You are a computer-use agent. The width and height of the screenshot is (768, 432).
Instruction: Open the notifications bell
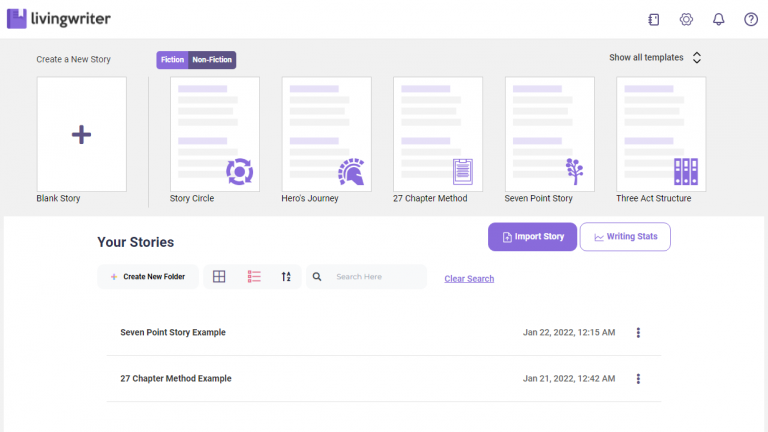click(x=718, y=19)
